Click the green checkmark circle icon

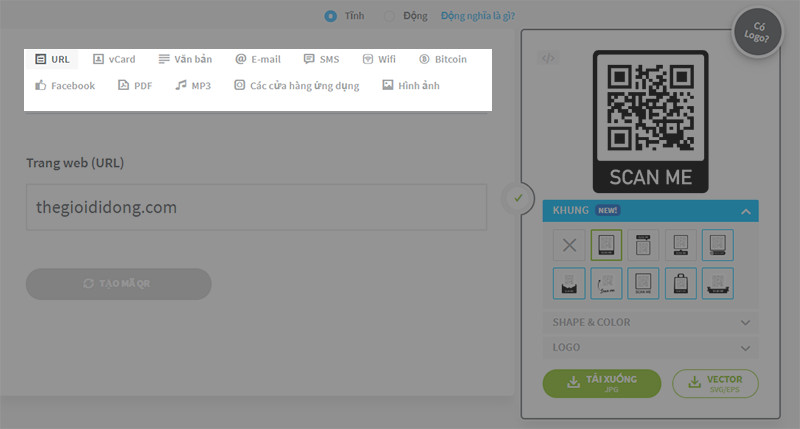click(x=518, y=198)
